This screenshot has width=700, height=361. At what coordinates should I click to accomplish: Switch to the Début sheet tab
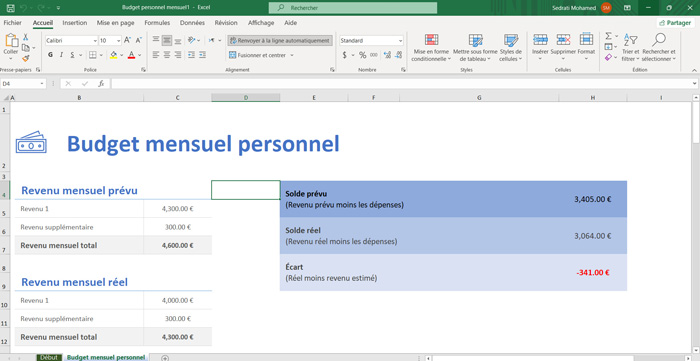tap(49, 357)
